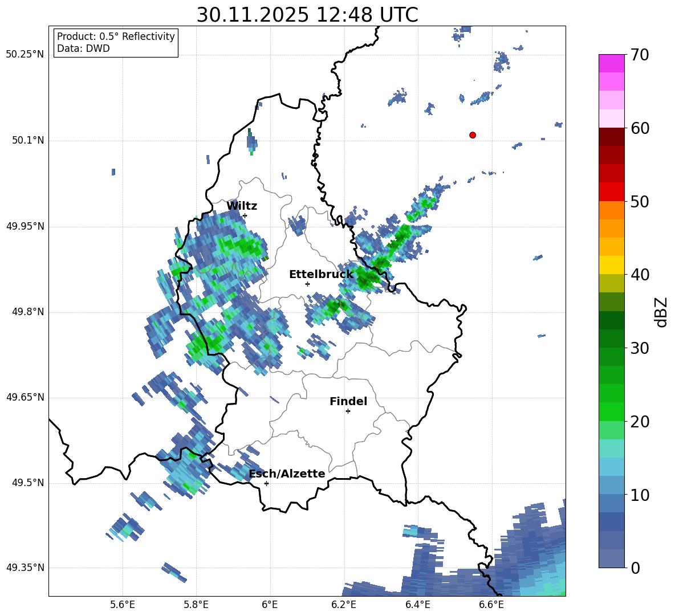Click the 50.25°N latitude label

[x=25, y=55]
